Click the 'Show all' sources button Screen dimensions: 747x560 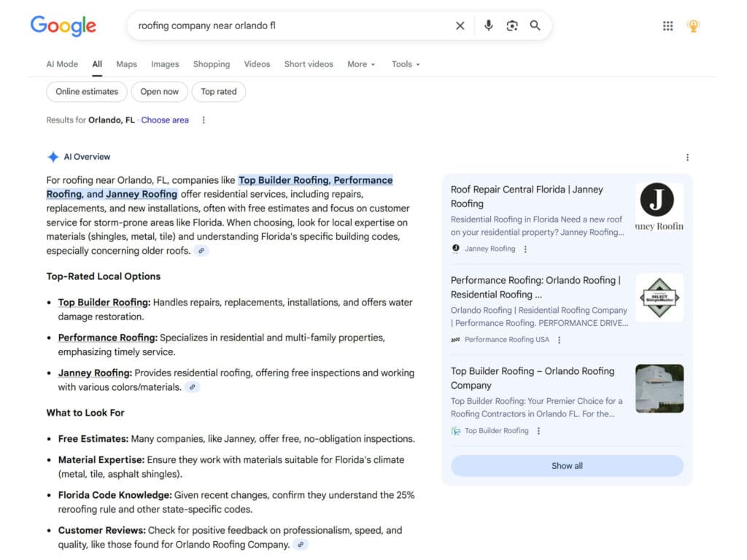click(x=567, y=466)
